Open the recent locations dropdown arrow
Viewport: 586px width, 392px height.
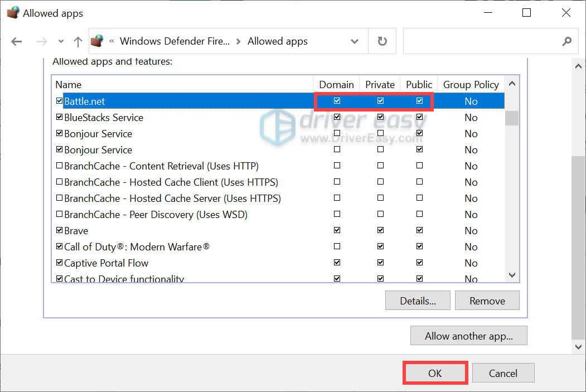point(61,41)
